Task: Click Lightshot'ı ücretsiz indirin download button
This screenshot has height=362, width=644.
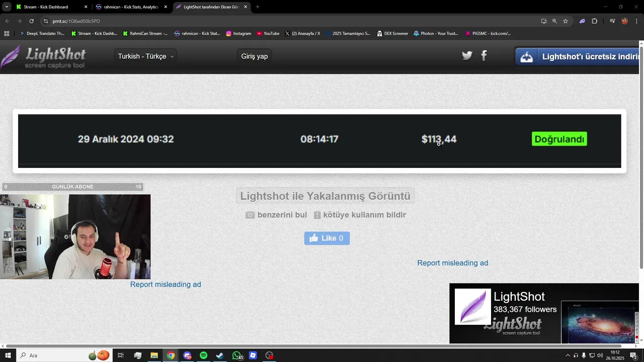Action: (x=578, y=57)
